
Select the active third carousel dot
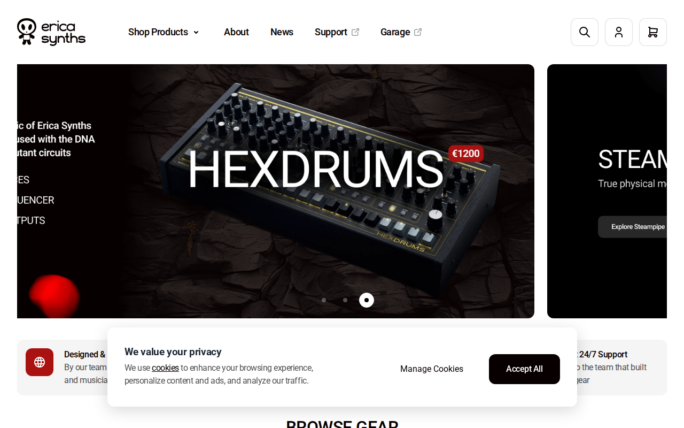(x=366, y=300)
